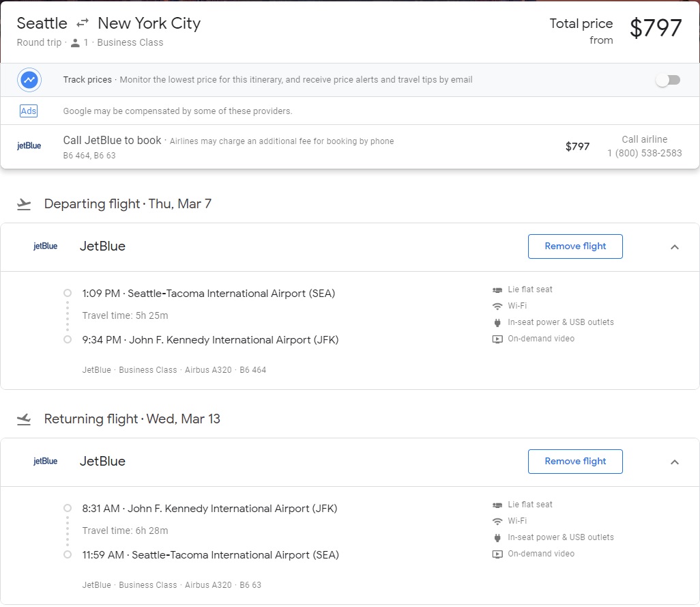The image size is (700, 607).
Task: Click Call JetBlue to book option
Action: (112, 141)
